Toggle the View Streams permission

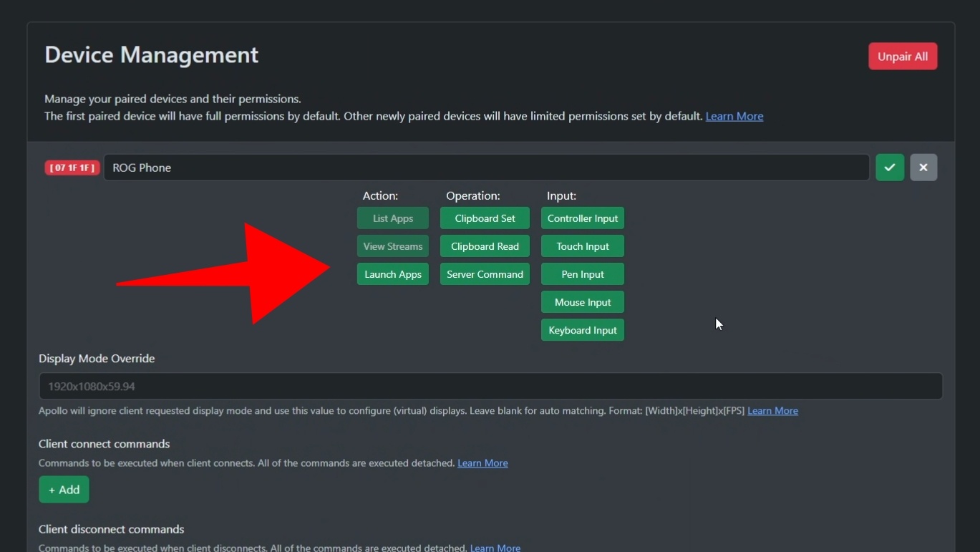coord(393,246)
